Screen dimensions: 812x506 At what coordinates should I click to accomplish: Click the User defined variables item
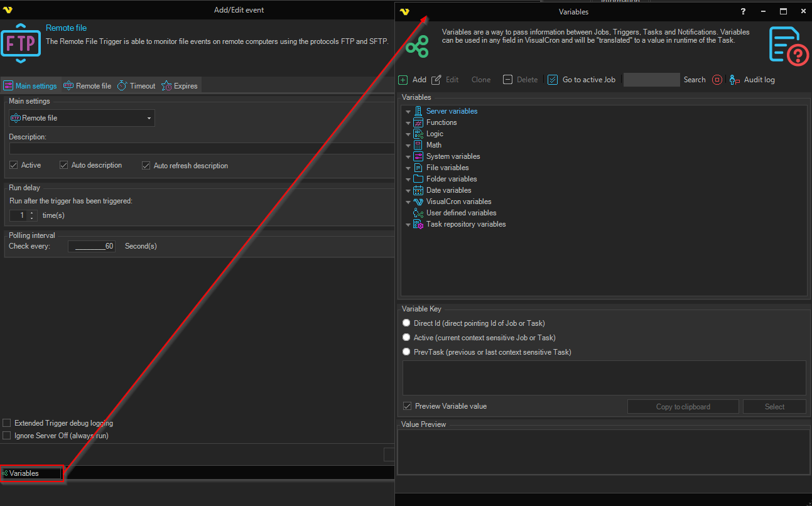[461, 213]
